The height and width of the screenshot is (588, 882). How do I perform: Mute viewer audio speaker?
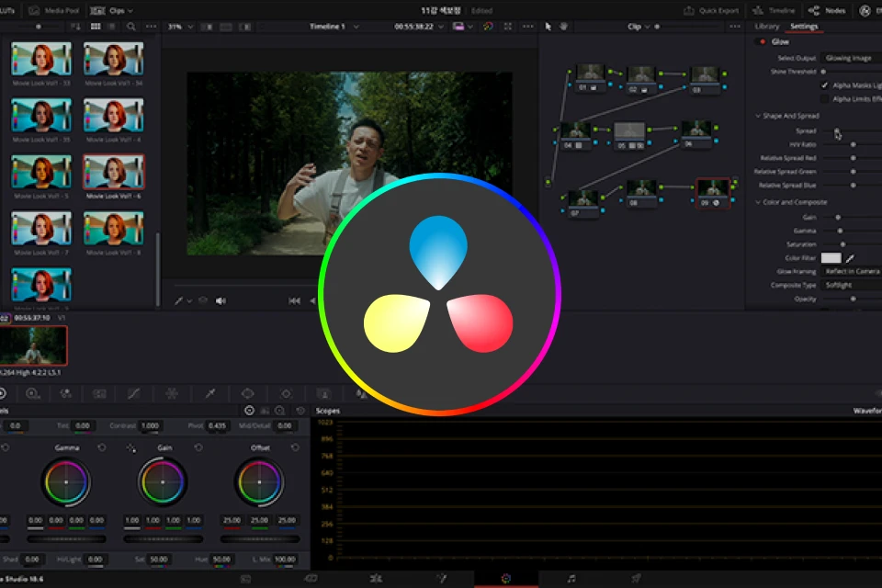click(x=220, y=301)
